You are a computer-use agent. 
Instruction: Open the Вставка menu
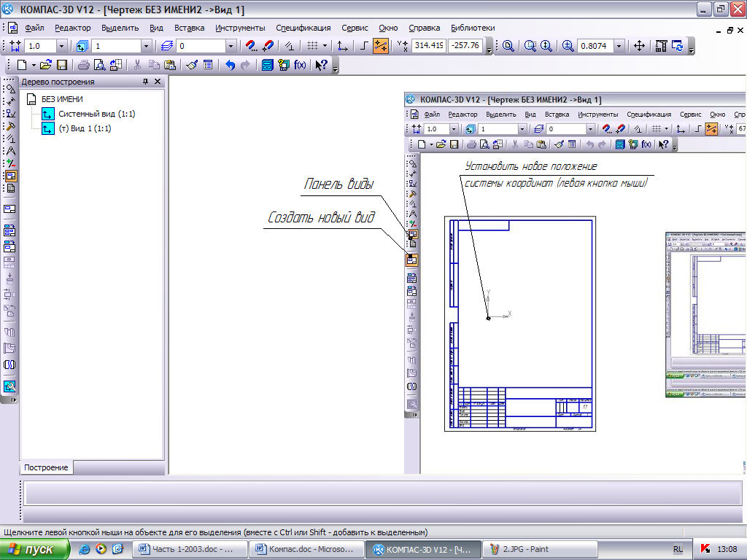click(189, 28)
